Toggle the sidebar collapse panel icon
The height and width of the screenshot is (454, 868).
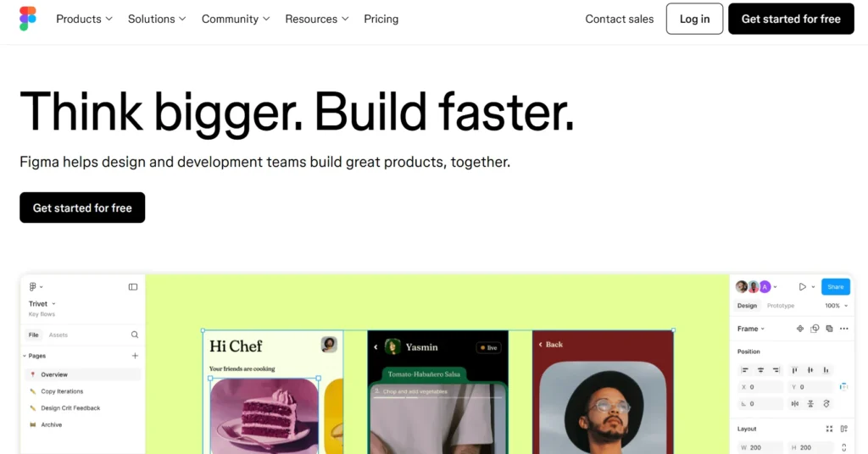[133, 287]
